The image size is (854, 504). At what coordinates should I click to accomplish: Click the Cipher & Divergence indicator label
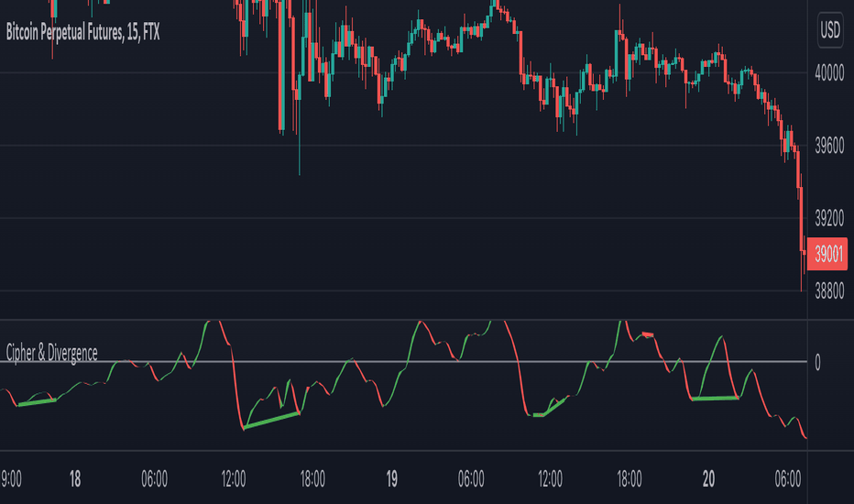pyautogui.click(x=51, y=353)
